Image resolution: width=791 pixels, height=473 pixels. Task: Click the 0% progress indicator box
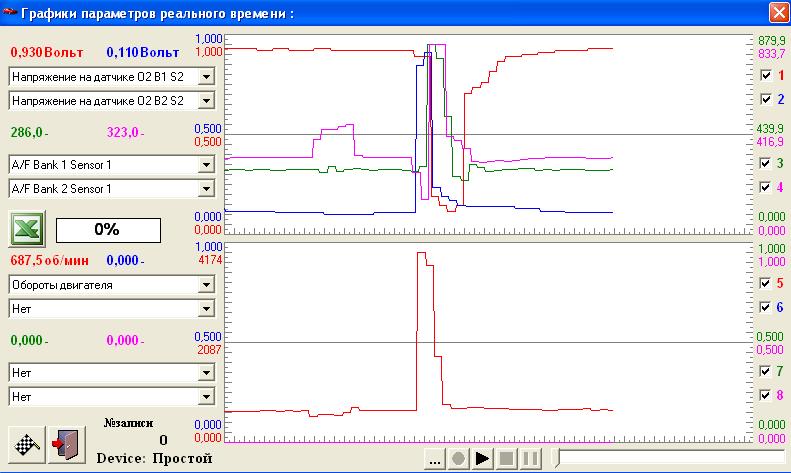[x=107, y=229]
